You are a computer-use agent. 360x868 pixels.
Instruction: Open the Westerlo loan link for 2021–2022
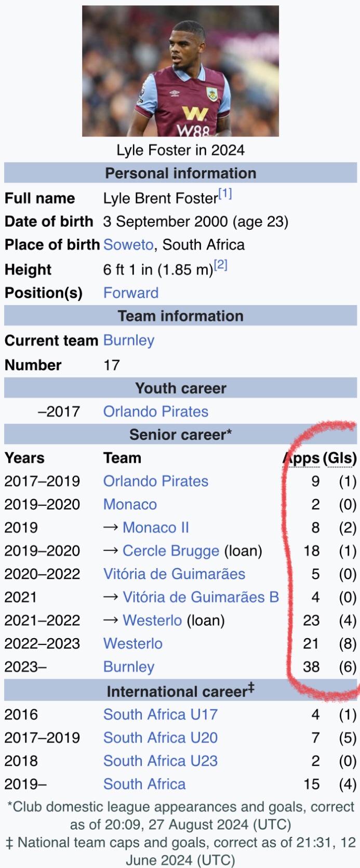[x=152, y=621]
